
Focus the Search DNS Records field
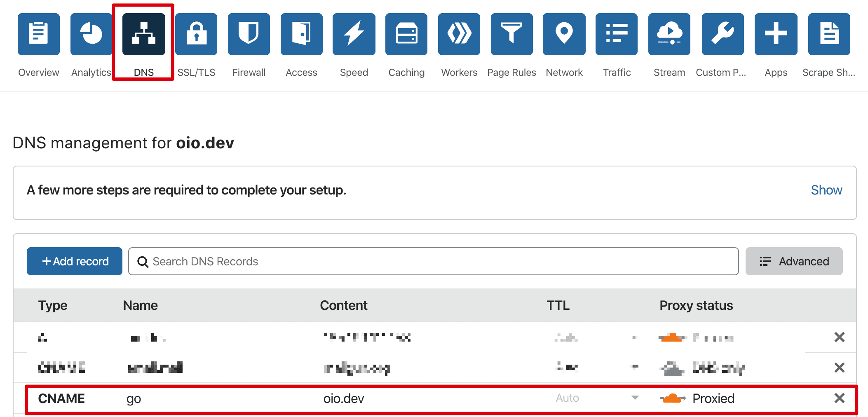(x=434, y=261)
